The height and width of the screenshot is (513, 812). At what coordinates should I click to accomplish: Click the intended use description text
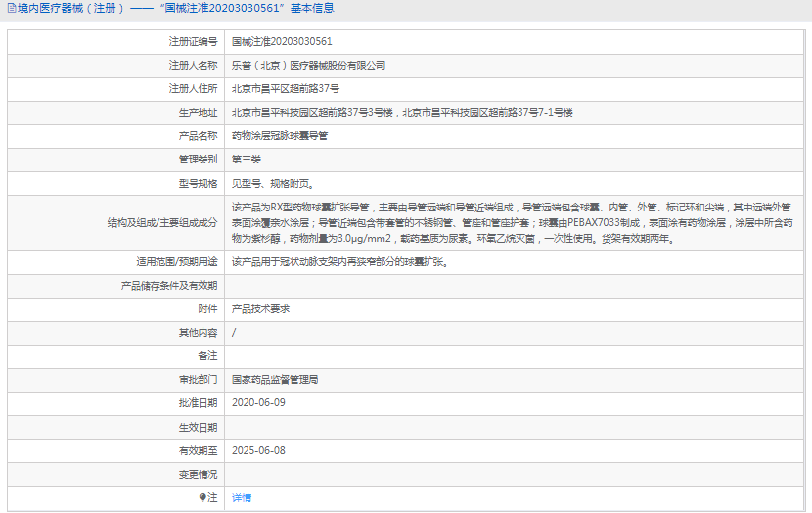[x=339, y=262]
